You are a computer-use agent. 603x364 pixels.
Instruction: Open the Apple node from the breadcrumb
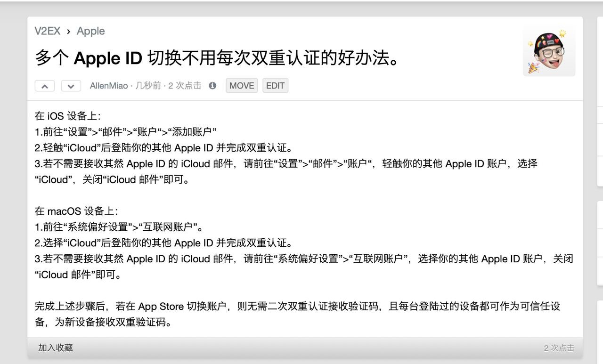pyautogui.click(x=90, y=31)
